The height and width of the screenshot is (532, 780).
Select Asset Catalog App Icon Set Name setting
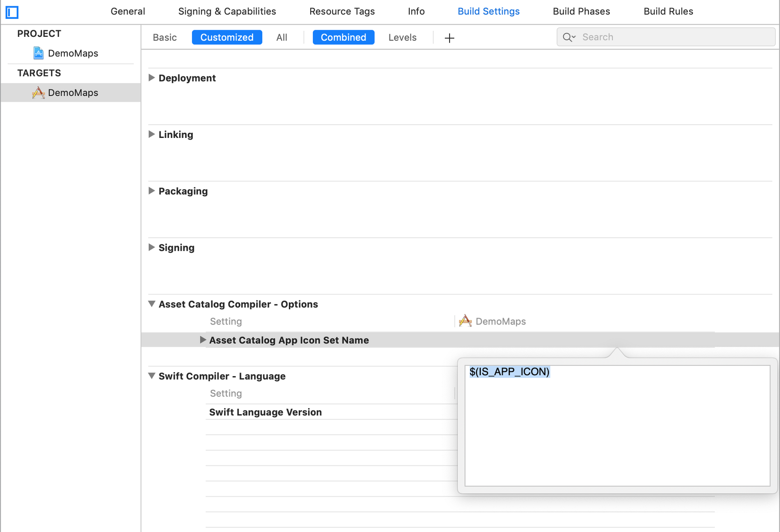[289, 340]
